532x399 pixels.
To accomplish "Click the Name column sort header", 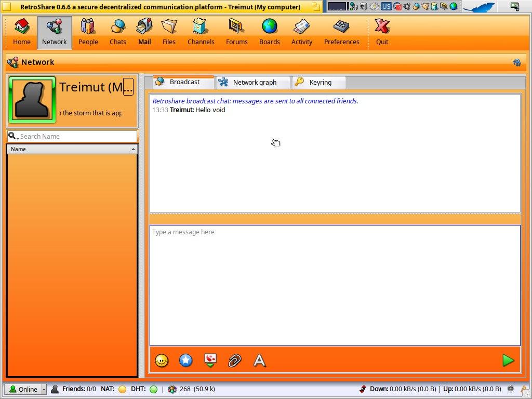I will [72, 149].
